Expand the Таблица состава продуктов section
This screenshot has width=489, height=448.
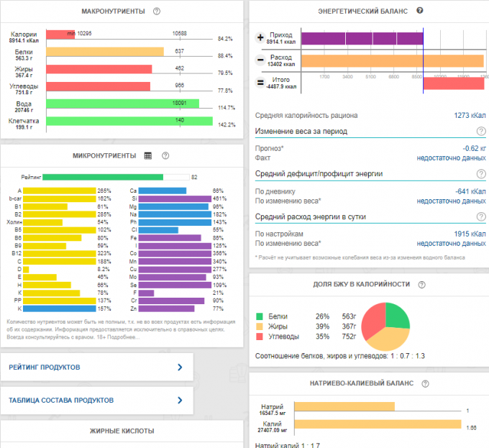pyautogui.click(x=97, y=401)
